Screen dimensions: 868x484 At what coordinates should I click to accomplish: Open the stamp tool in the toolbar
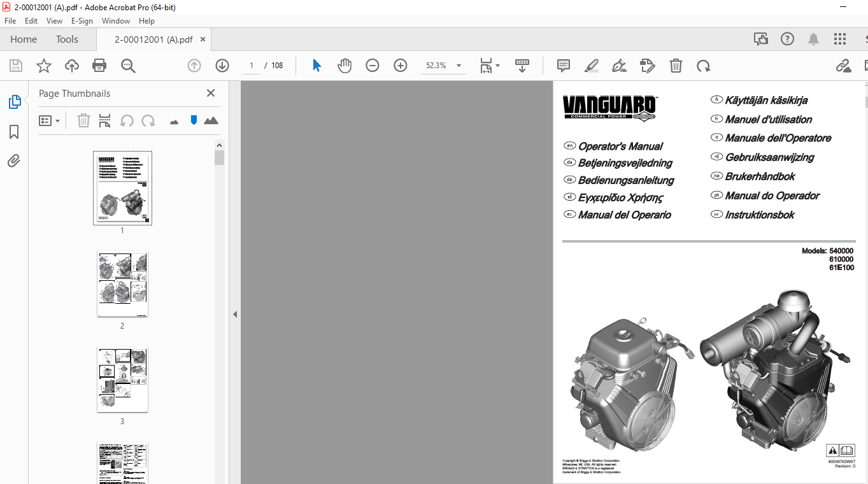(x=648, y=66)
